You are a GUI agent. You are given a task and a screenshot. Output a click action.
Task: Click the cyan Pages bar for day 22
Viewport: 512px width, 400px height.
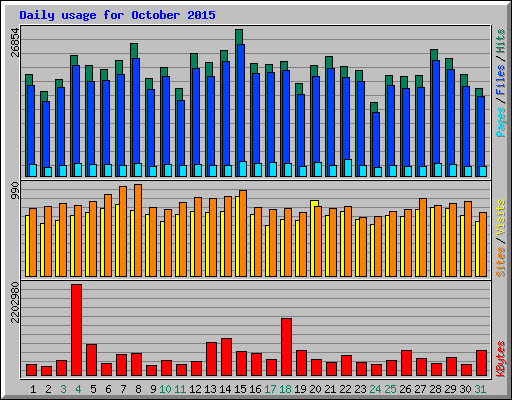click(348, 168)
